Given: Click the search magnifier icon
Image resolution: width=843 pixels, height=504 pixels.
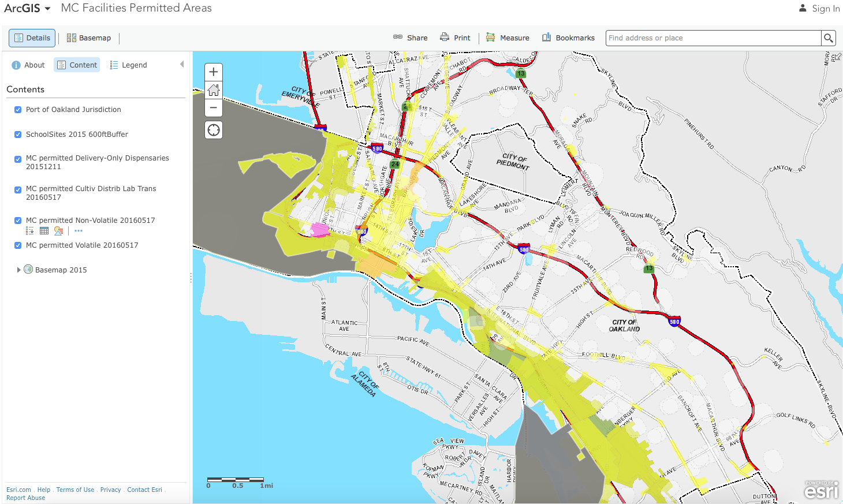Looking at the screenshot, I should 829,38.
